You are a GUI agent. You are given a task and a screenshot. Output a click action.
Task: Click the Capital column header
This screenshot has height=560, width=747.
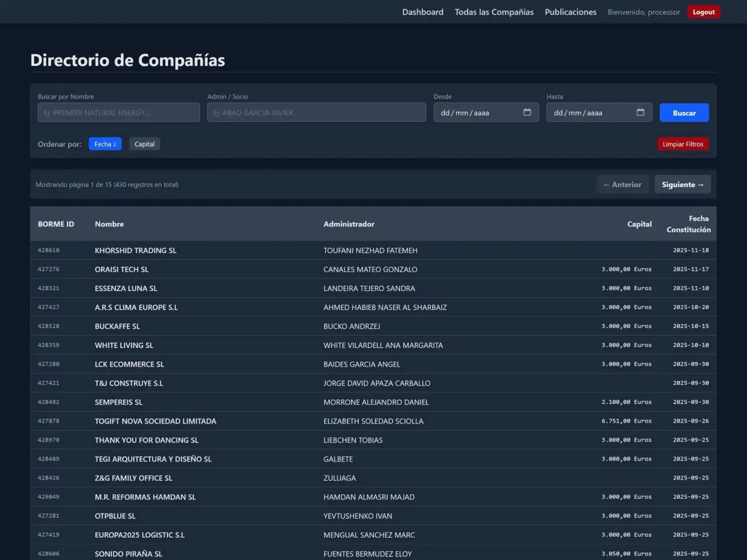click(x=639, y=224)
